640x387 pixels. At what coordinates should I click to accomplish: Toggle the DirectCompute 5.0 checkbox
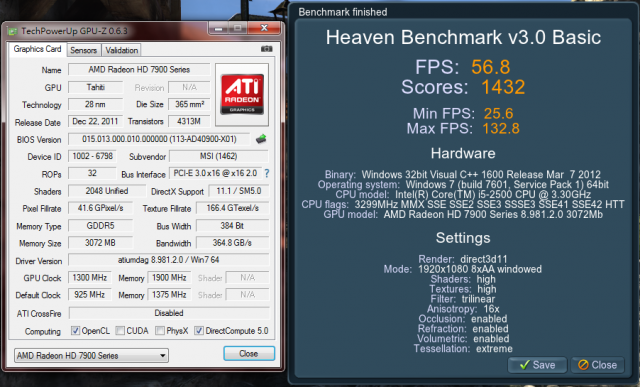199,331
